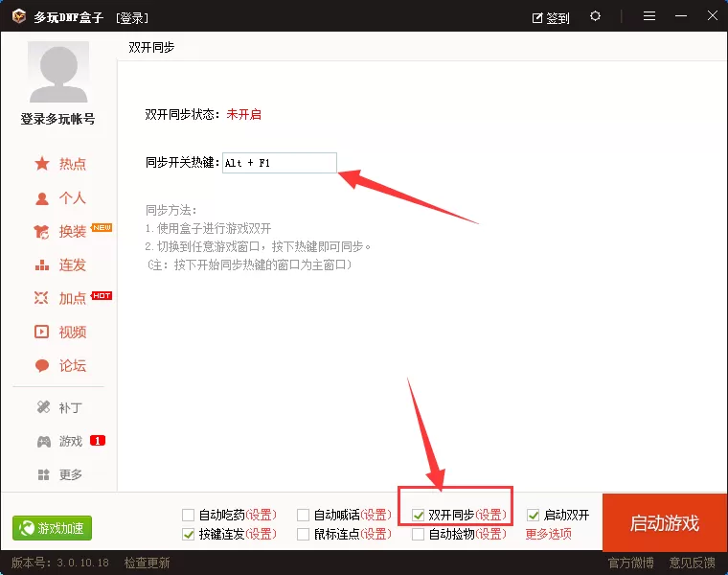The width and height of the screenshot is (728, 575).
Task: Open 官方微博 link
Action: click(x=631, y=563)
